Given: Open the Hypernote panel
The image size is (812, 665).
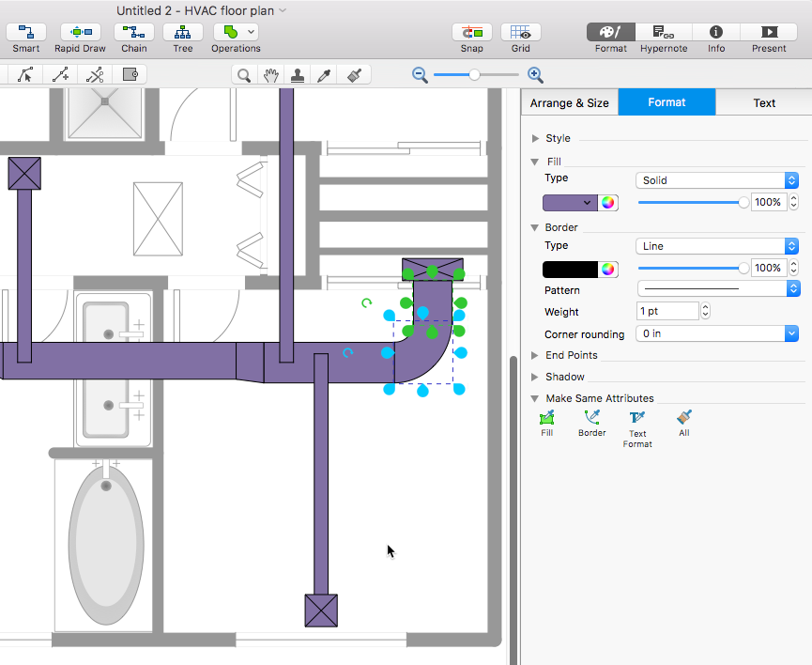Looking at the screenshot, I should click(663, 32).
